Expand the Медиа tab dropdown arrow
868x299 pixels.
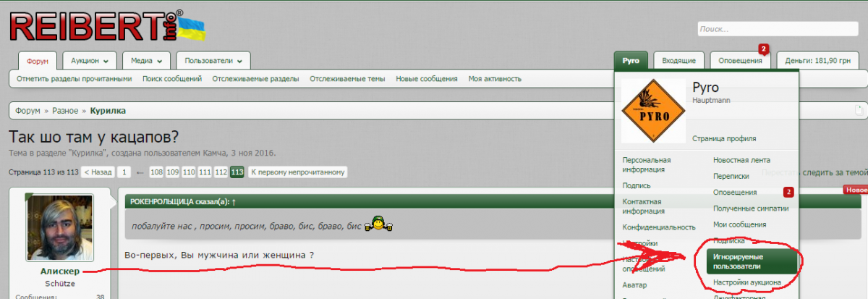[x=160, y=62]
